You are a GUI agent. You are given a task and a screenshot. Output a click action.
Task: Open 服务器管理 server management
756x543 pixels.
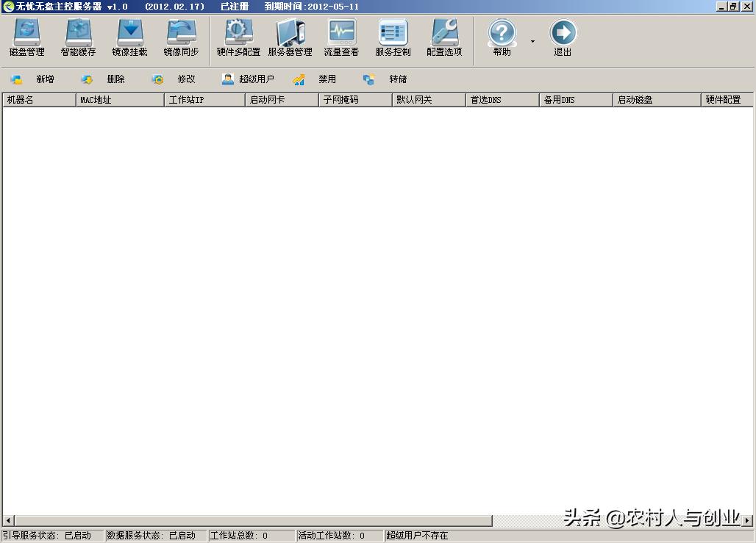pyautogui.click(x=290, y=37)
